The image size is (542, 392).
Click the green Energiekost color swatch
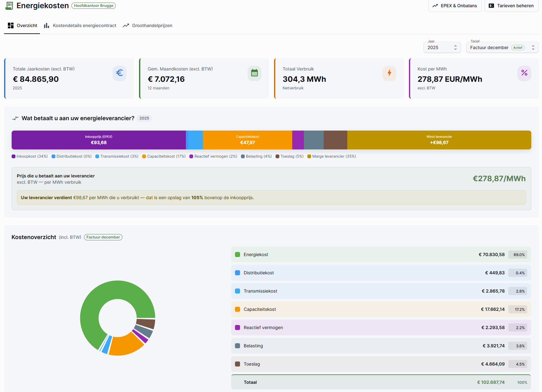[x=237, y=255]
